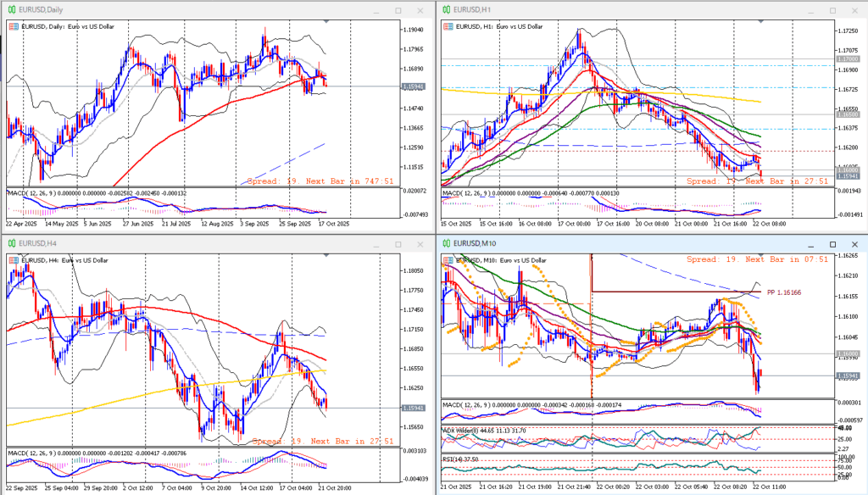
Task: Click the one-click trading icon on Daily chart
Action: (x=14, y=27)
